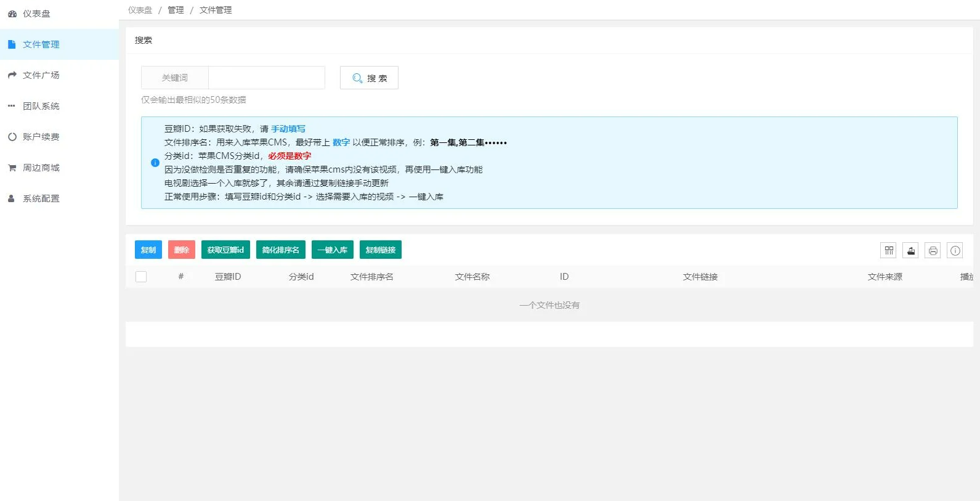Screen dimensions: 980x501
Task: Click the 仅会输出最相似的50条数据 hint text
Action: pos(193,100)
